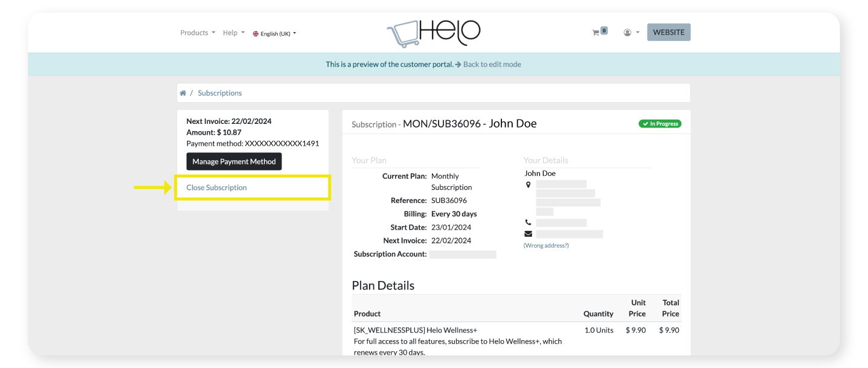Click the Subscriptions breadcrumb link
Image resolution: width=868 pixels, height=368 pixels.
pos(220,93)
